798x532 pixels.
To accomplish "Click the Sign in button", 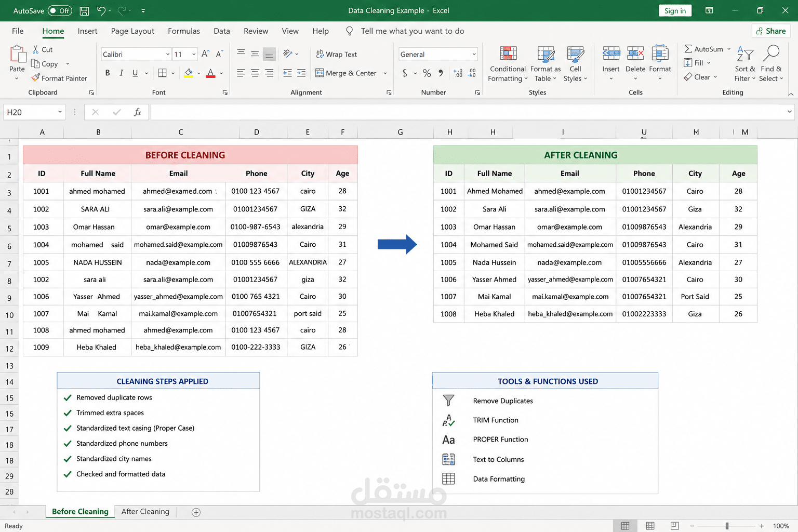I will (675, 10).
